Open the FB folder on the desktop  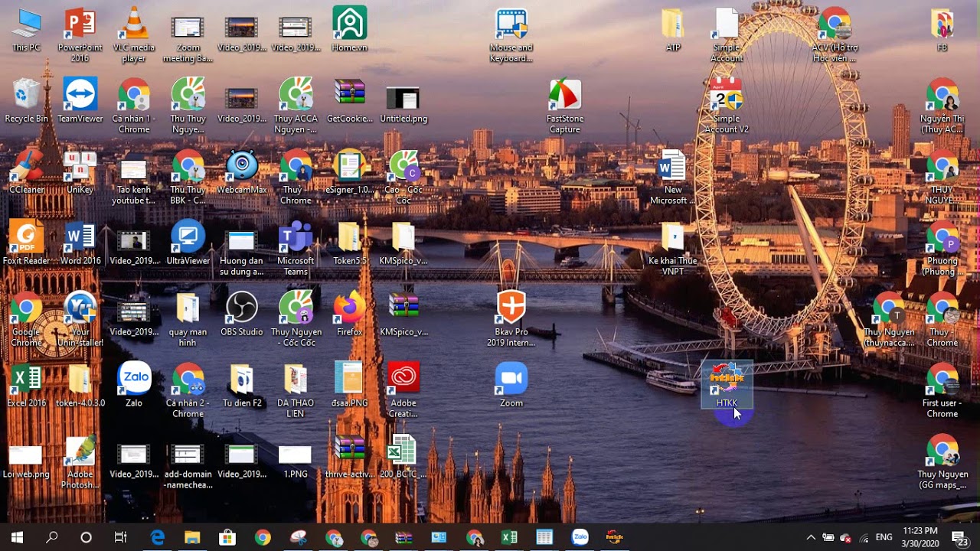point(942,29)
